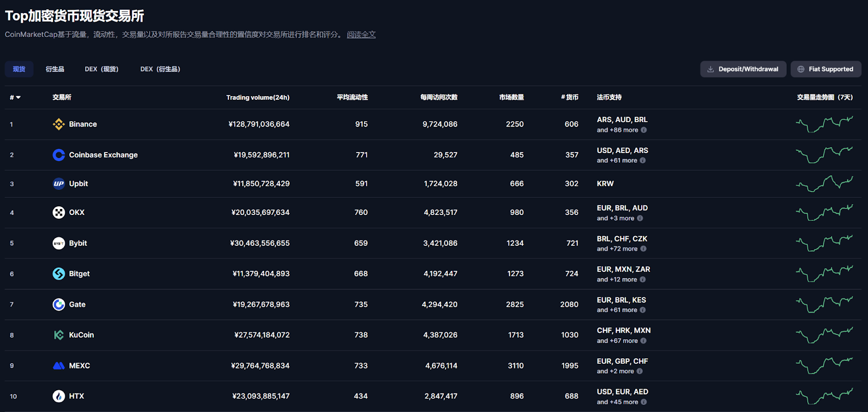Click Gate's coin count 2080
Image resolution: width=868 pixels, height=412 pixels.
tap(570, 305)
